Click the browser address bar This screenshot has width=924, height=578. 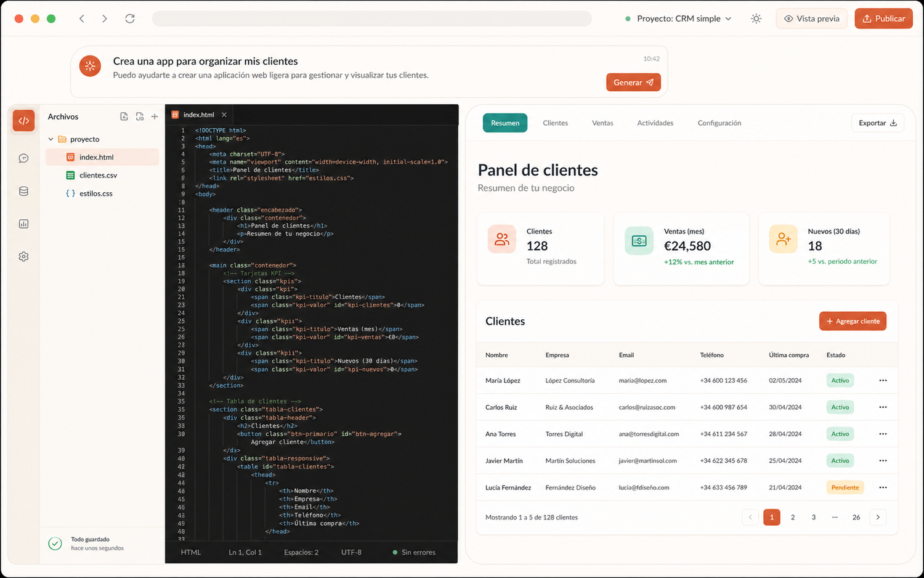coord(372,18)
